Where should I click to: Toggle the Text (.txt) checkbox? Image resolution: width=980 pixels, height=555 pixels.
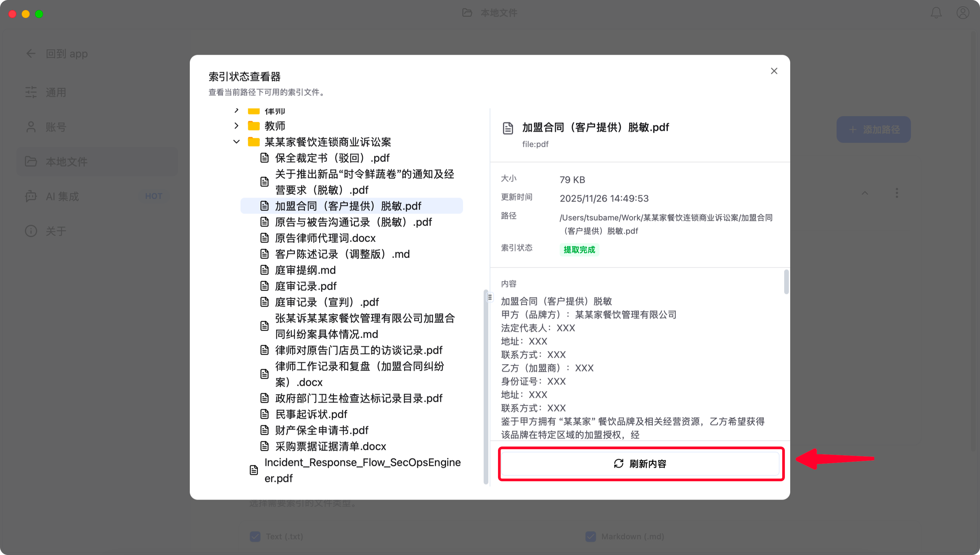coord(255,536)
